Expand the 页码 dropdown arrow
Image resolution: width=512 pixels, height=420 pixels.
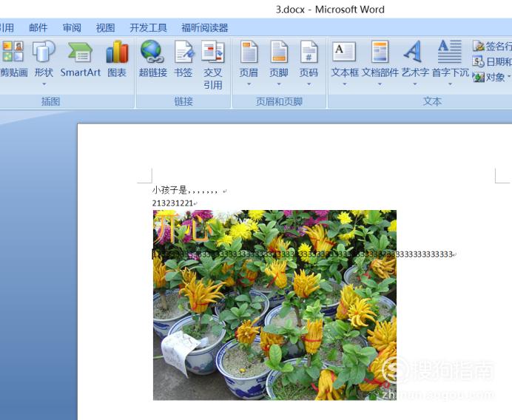coord(309,84)
